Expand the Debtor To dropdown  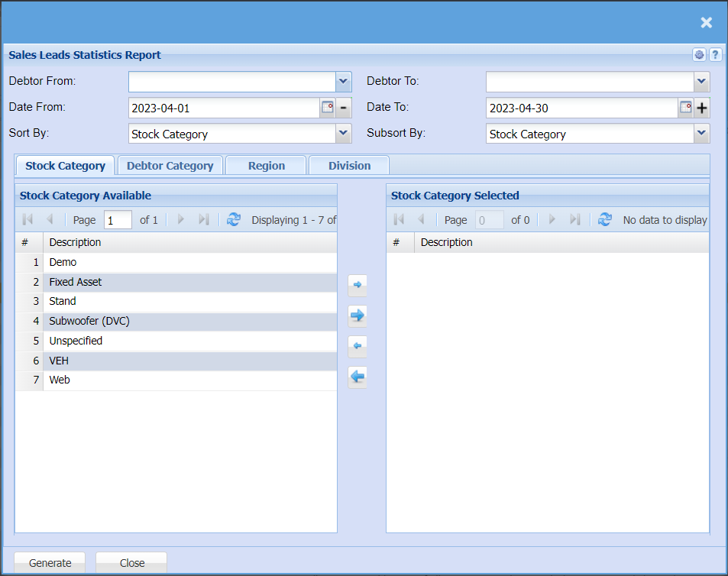[701, 81]
